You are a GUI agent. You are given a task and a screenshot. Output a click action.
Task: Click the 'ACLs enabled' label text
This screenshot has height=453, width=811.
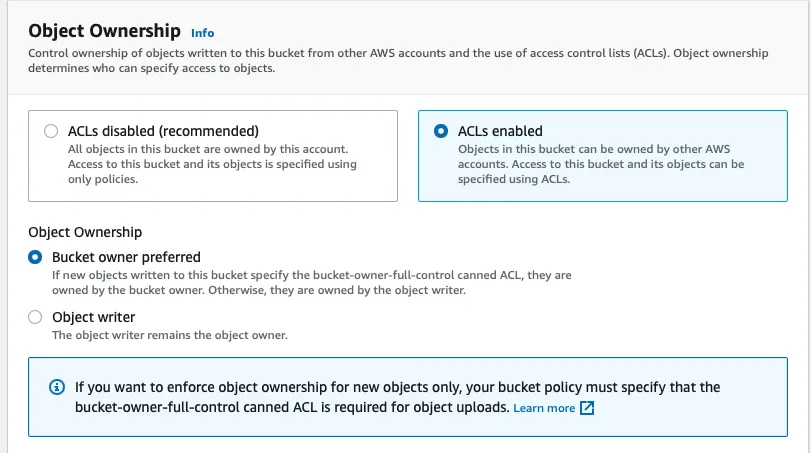pos(500,131)
